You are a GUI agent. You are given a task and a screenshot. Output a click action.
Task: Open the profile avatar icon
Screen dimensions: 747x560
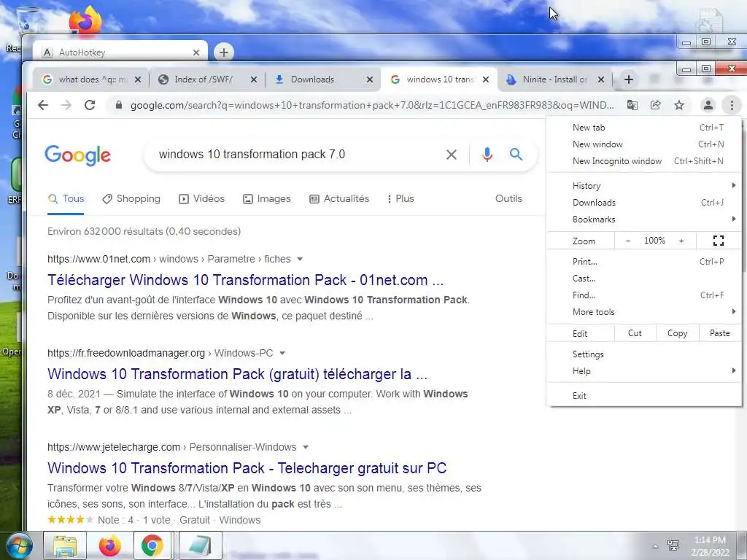coord(708,105)
